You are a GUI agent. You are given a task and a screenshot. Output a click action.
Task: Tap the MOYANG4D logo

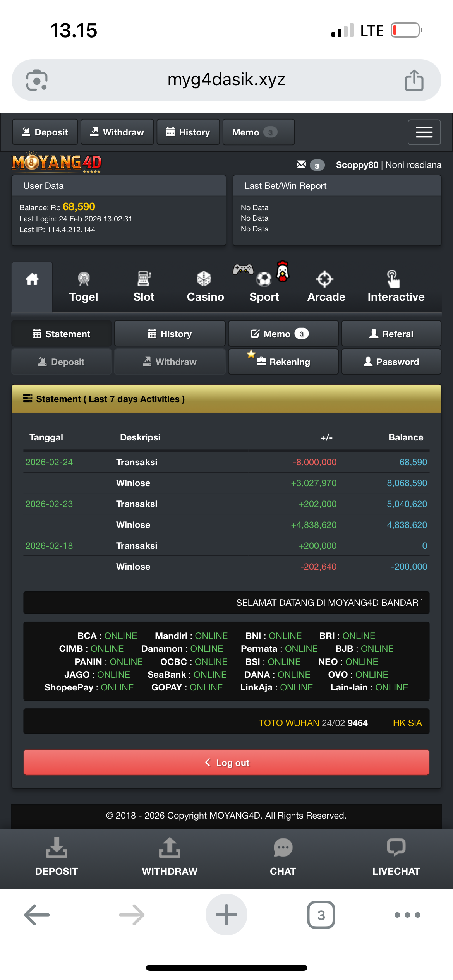(57, 163)
